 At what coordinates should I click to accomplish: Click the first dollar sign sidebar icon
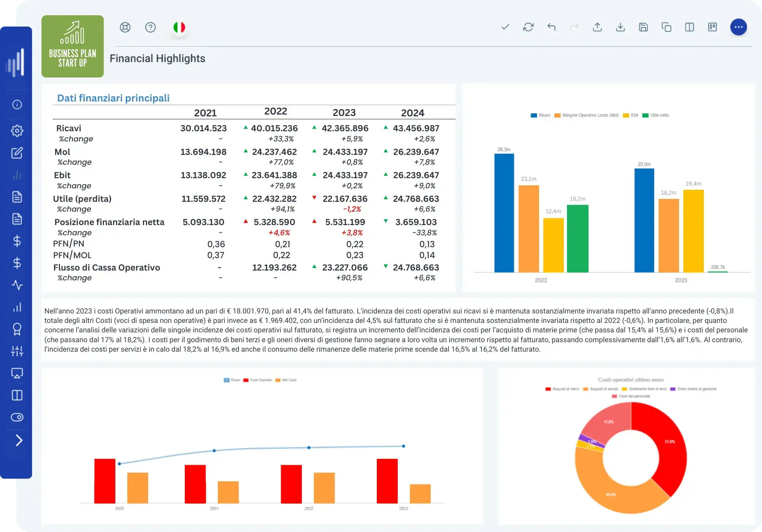tap(17, 241)
